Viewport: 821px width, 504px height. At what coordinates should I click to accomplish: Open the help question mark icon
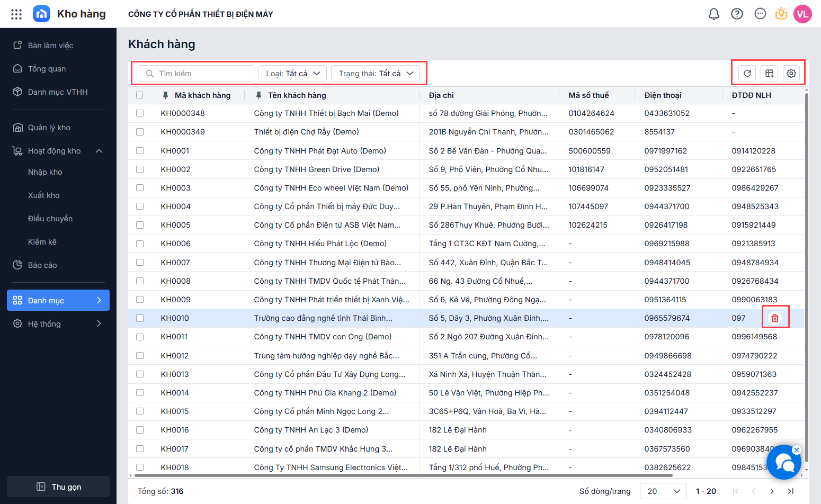tap(737, 14)
